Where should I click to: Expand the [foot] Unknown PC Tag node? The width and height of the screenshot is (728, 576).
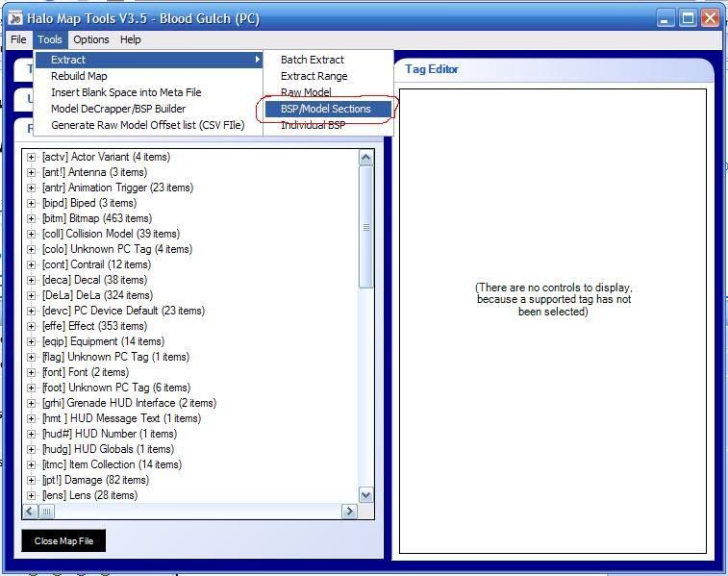click(x=31, y=388)
